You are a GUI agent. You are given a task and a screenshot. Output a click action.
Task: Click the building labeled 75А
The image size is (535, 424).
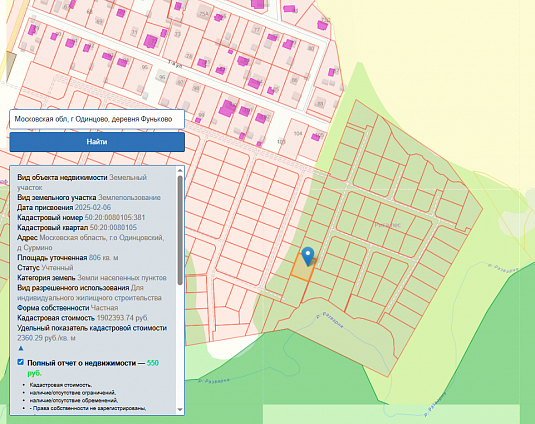(204, 14)
